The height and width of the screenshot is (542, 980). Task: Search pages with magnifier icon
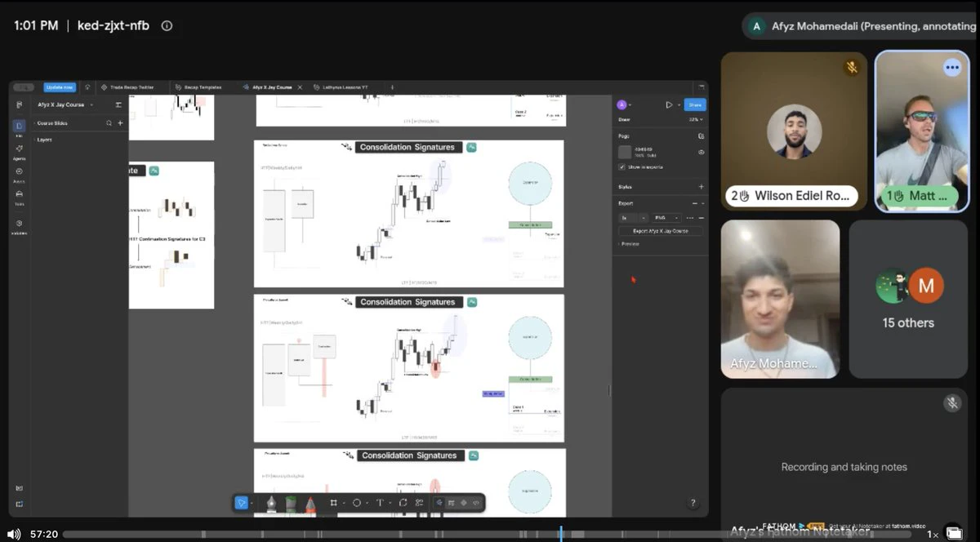(x=109, y=123)
